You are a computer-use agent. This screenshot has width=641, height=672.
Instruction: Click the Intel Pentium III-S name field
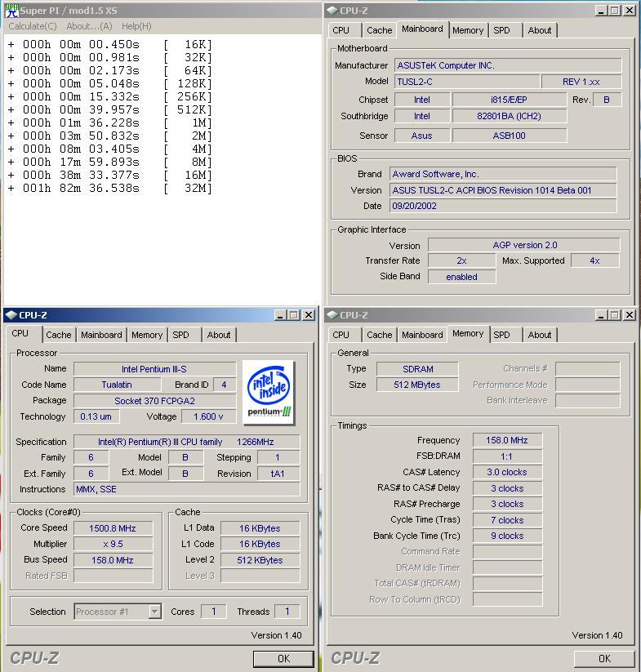(154, 369)
